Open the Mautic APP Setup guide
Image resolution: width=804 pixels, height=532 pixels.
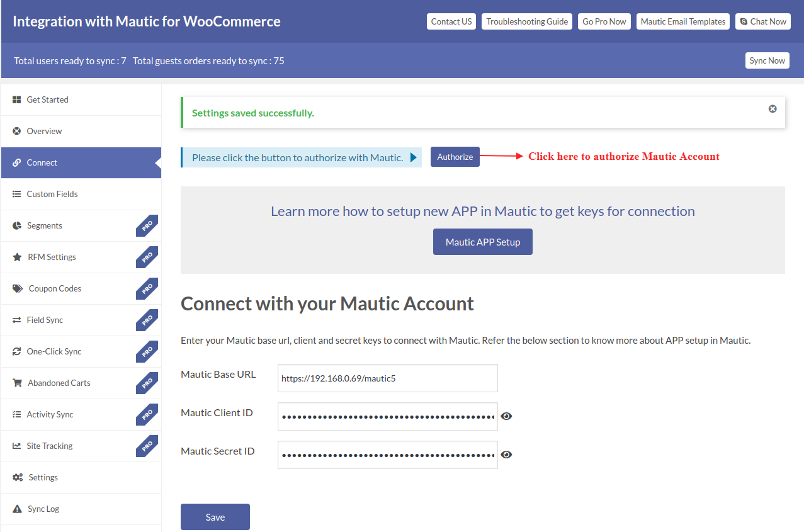(x=483, y=242)
